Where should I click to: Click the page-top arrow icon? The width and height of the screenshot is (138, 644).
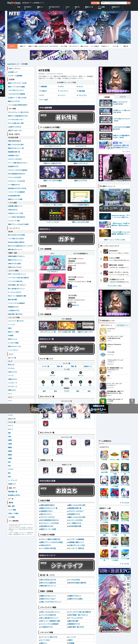pos(132,401)
